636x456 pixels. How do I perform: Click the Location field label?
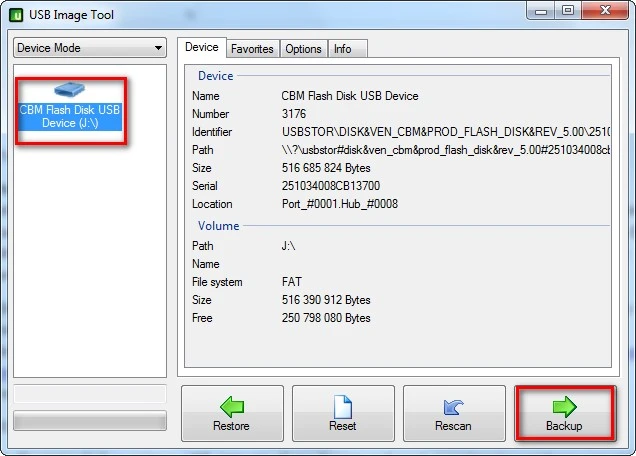(x=212, y=204)
